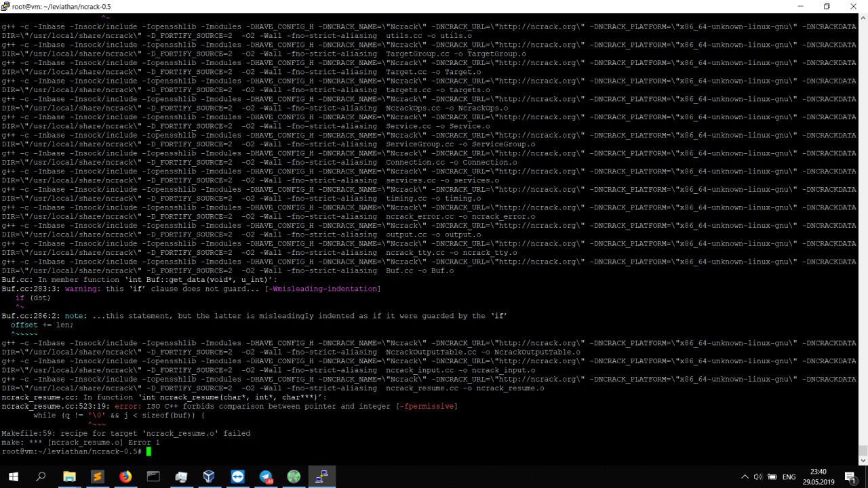This screenshot has height=488, width=868.
Task: Click 'ncrack_error.cc -o ncrack_error.o' text
Action: point(460,216)
